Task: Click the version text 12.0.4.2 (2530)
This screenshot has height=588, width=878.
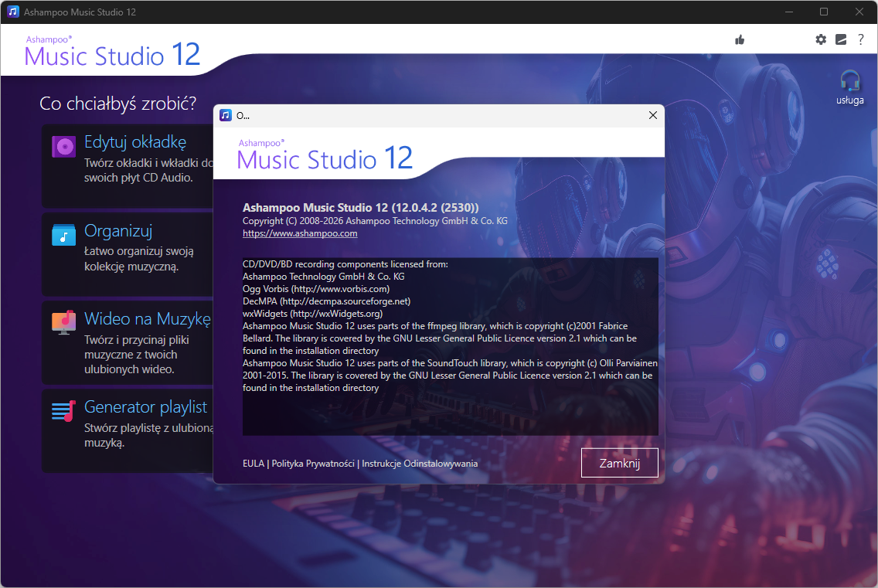Action: click(x=435, y=208)
